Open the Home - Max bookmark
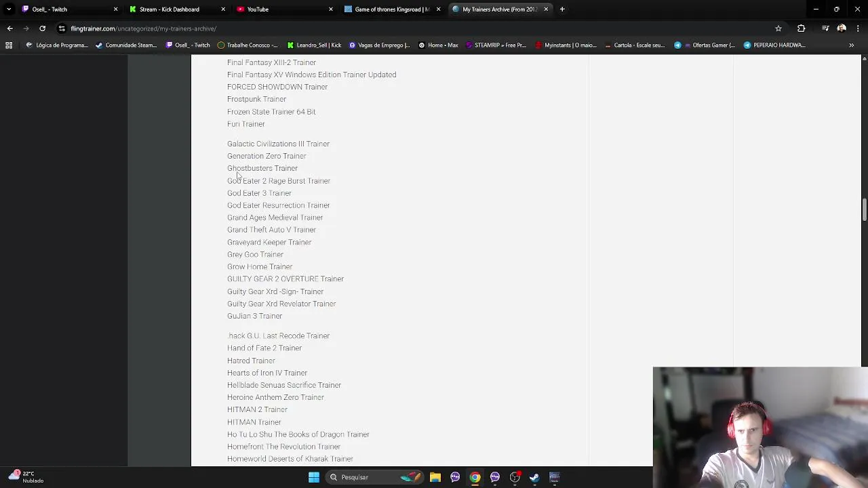868x488 pixels. (438, 45)
